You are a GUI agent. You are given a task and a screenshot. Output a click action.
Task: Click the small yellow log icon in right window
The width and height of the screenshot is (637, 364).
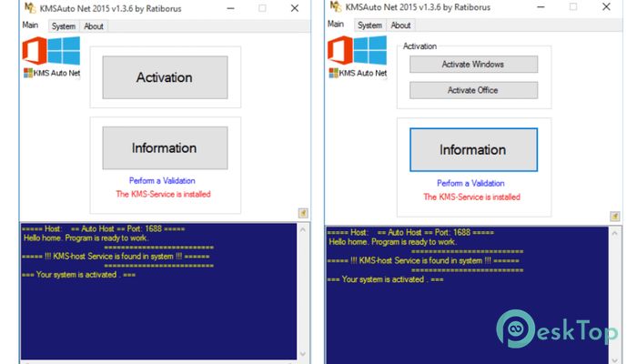click(614, 217)
